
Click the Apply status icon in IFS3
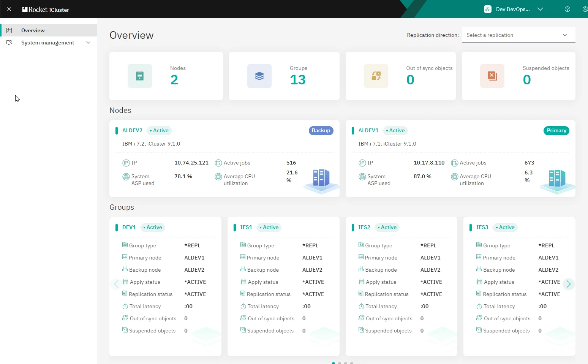click(x=479, y=282)
